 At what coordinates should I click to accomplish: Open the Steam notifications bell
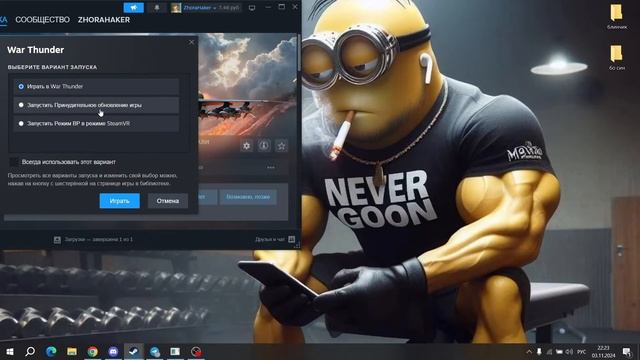pyautogui.click(x=157, y=7)
